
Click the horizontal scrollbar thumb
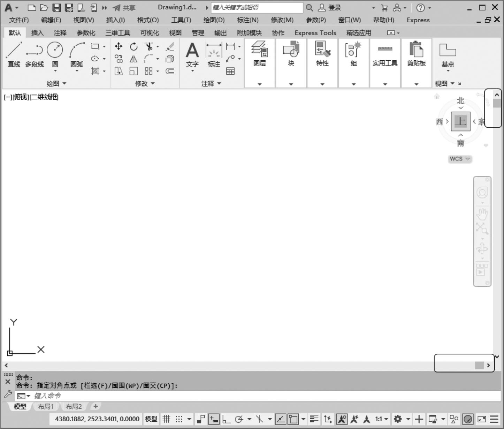pos(480,365)
